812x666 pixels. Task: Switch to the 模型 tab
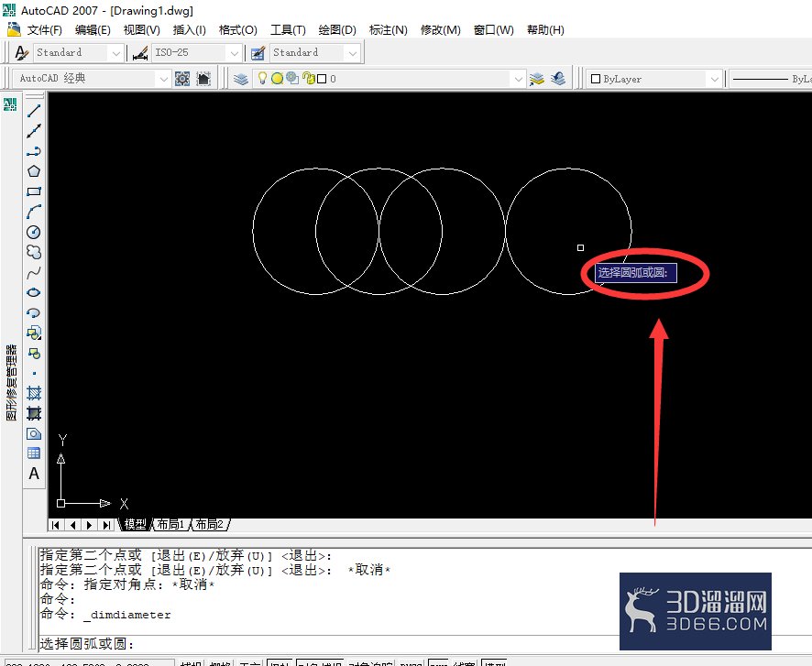[135, 524]
